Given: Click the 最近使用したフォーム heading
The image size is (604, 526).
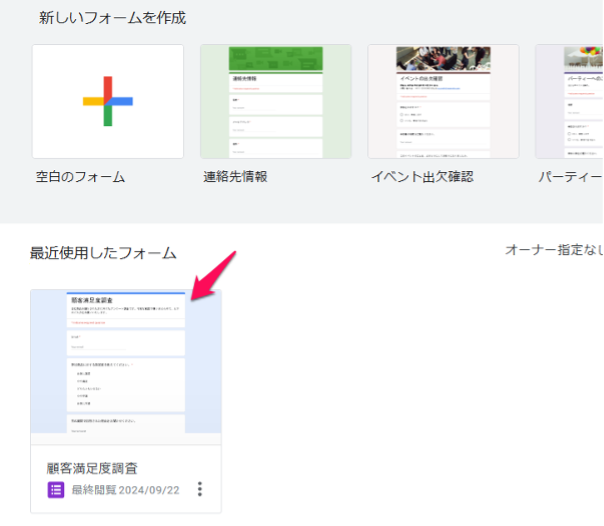Looking at the screenshot, I should [x=103, y=253].
